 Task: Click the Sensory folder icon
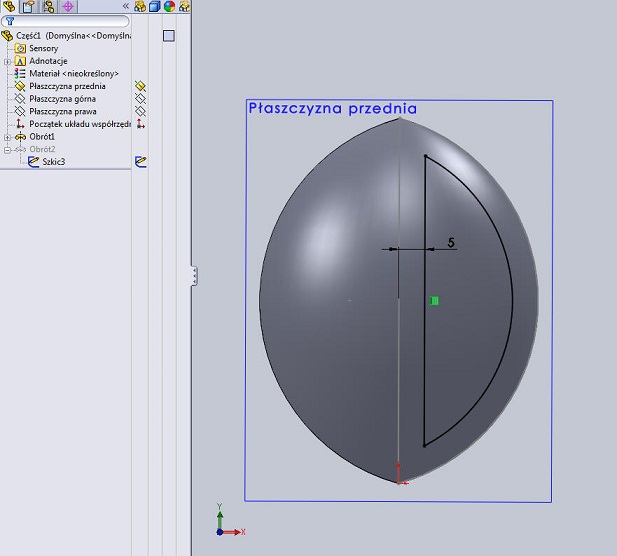[20, 48]
